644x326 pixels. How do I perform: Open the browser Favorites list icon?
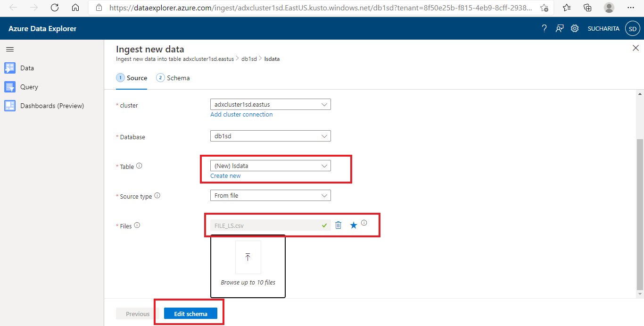[x=567, y=8]
